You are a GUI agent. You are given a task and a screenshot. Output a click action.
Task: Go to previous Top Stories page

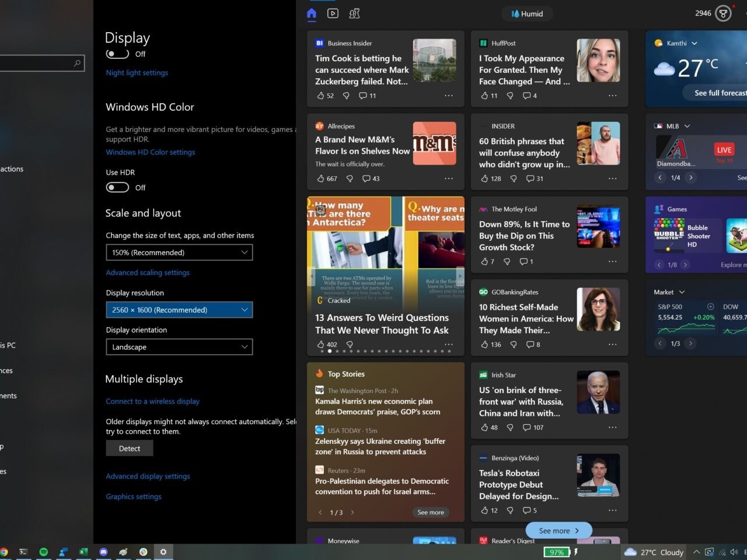click(x=320, y=512)
